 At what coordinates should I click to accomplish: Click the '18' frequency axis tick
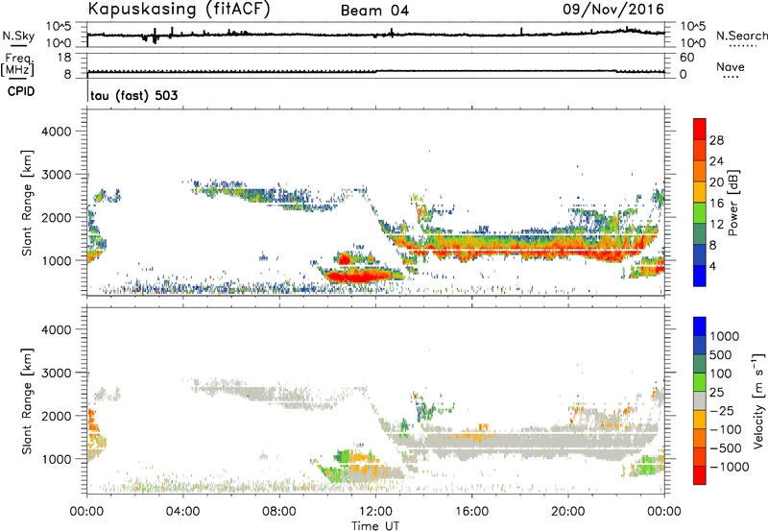(x=64, y=58)
